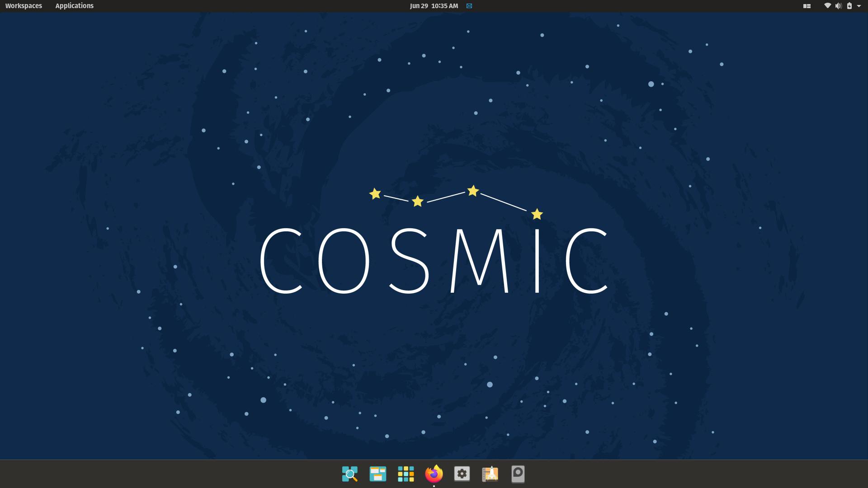Open COSMIC Settings gear in the dock
The height and width of the screenshot is (488, 868).
(x=462, y=474)
